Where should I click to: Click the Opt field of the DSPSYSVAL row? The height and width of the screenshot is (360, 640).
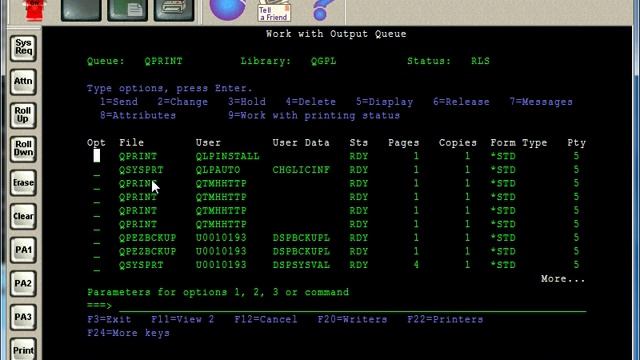[x=97, y=265]
